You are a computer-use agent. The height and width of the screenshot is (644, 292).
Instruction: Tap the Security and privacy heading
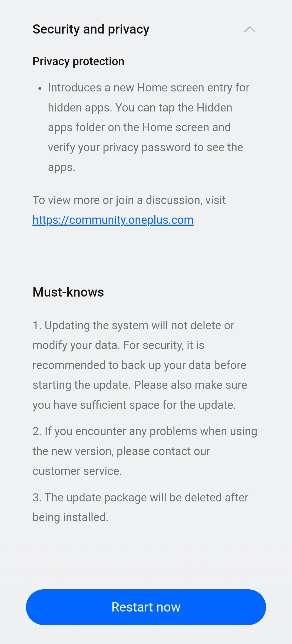[91, 29]
